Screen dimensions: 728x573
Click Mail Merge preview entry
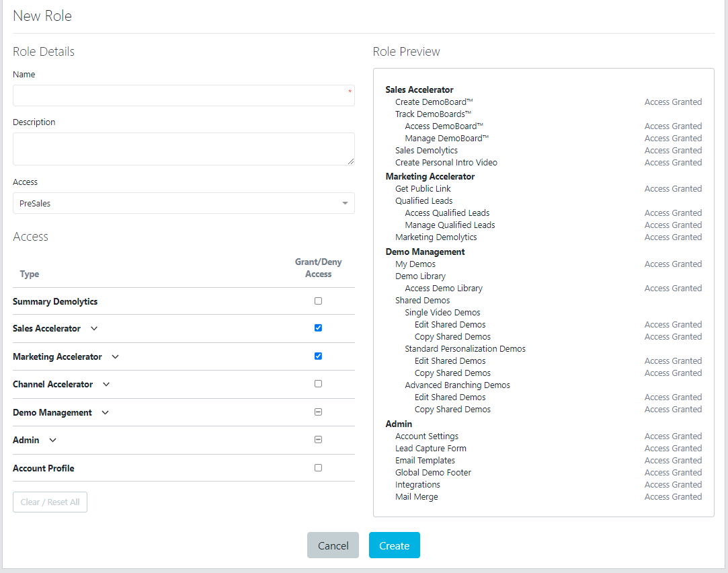417,496
